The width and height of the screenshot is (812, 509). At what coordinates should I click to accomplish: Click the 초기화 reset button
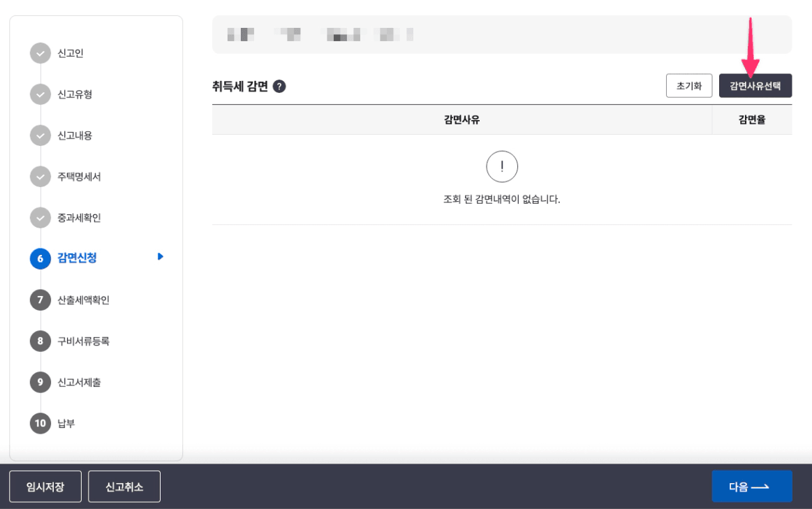(688, 86)
